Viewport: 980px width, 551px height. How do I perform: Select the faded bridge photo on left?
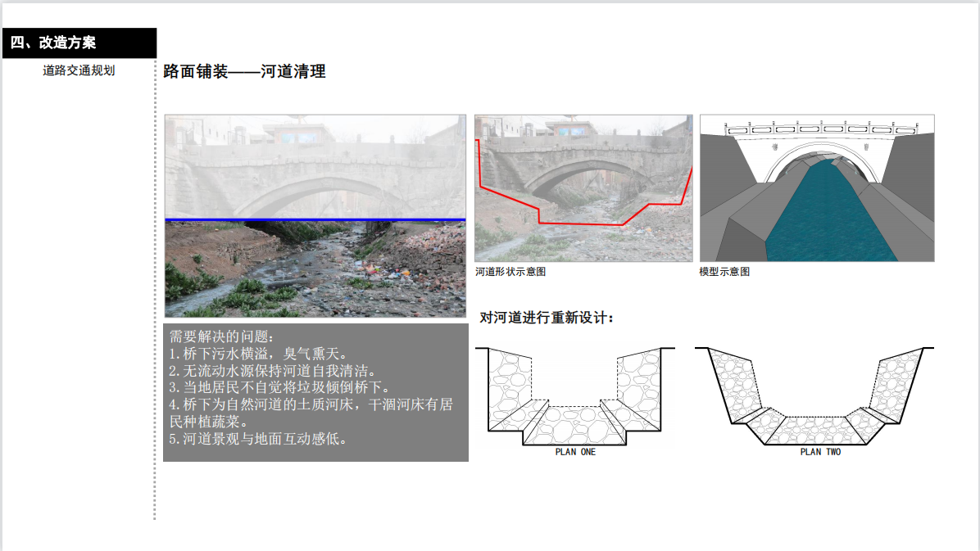[315, 166]
